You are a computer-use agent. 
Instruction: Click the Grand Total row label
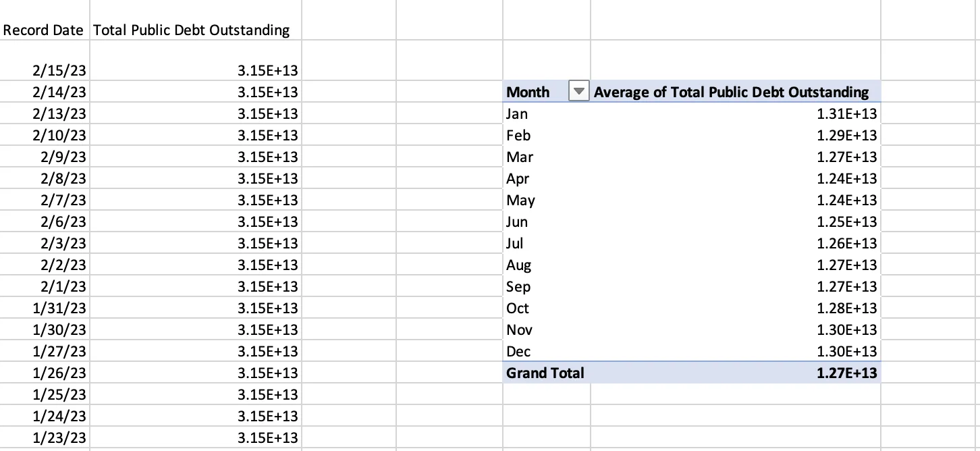point(544,372)
